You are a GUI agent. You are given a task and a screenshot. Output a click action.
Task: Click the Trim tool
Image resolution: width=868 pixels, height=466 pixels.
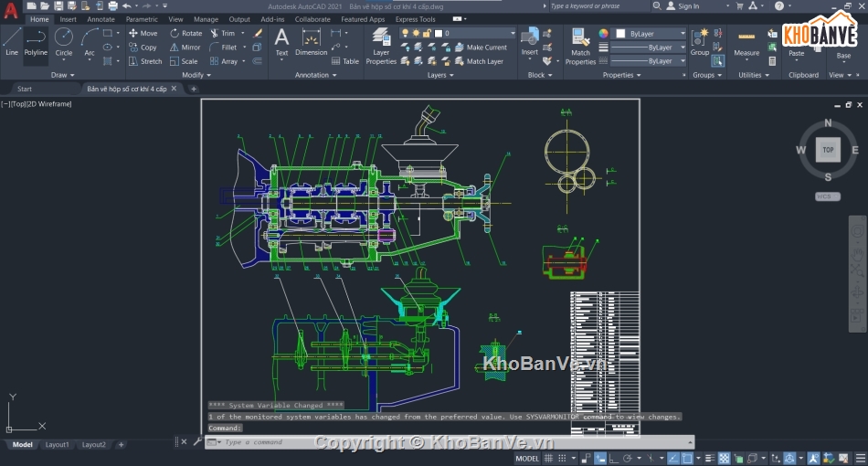(223, 33)
